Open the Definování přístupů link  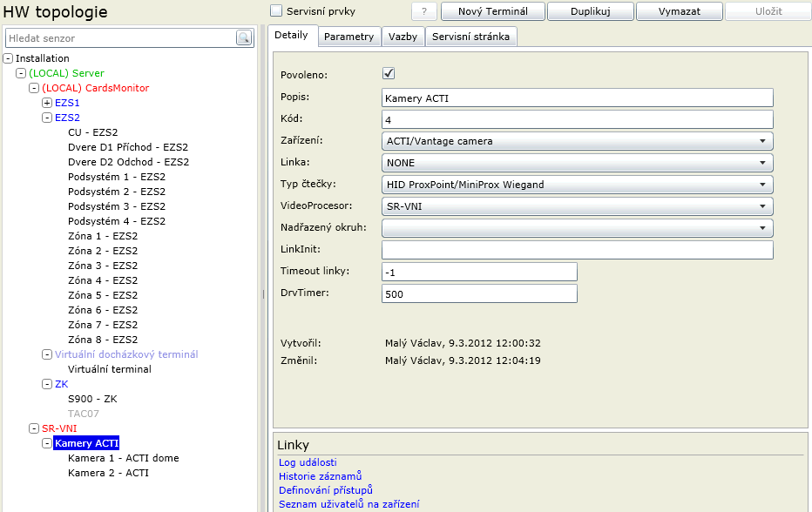[x=326, y=490]
